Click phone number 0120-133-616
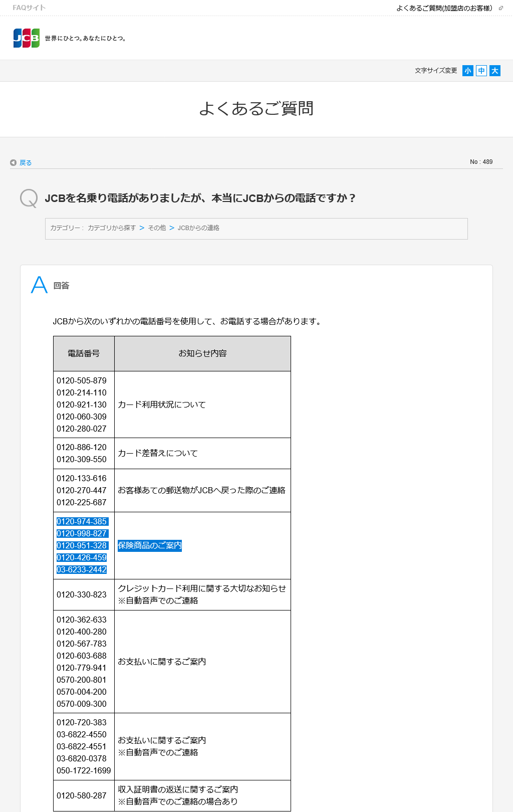The width and height of the screenshot is (513, 812). (82, 478)
